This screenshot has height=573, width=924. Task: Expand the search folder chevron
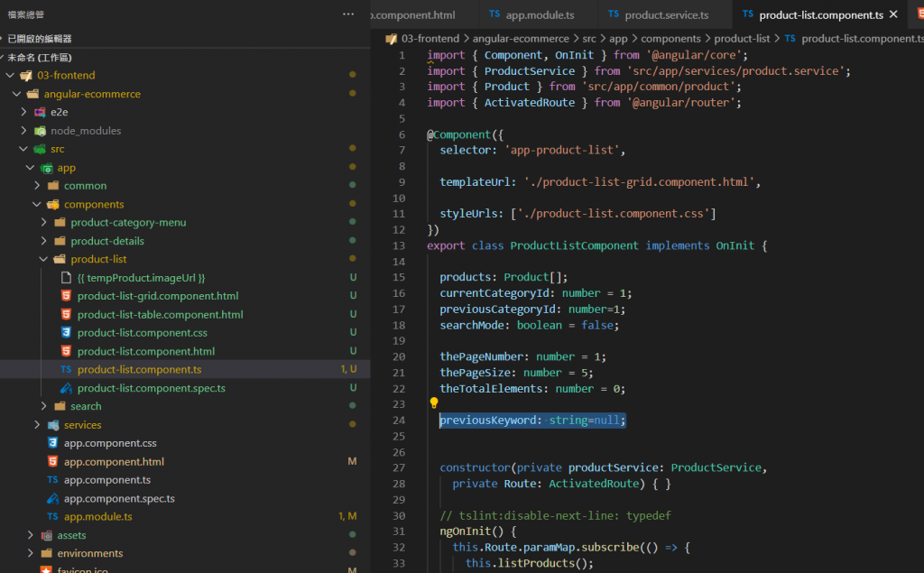(x=43, y=406)
